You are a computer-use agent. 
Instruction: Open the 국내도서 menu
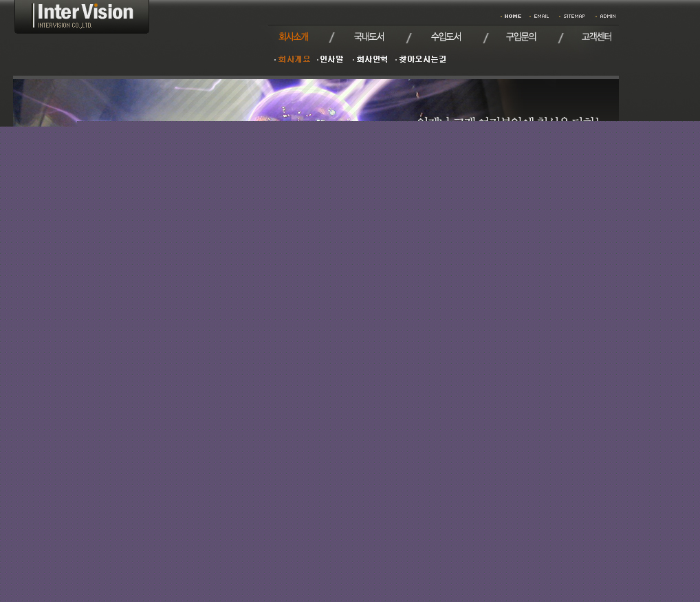pos(369,37)
